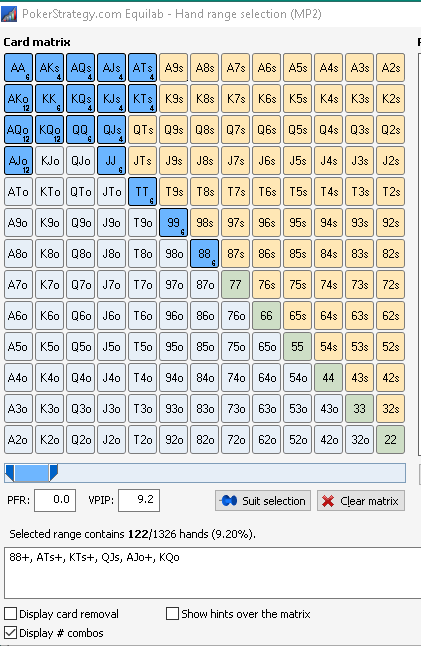Click the hand range text box
The width and height of the screenshot is (421, 646).
(213, 573)
